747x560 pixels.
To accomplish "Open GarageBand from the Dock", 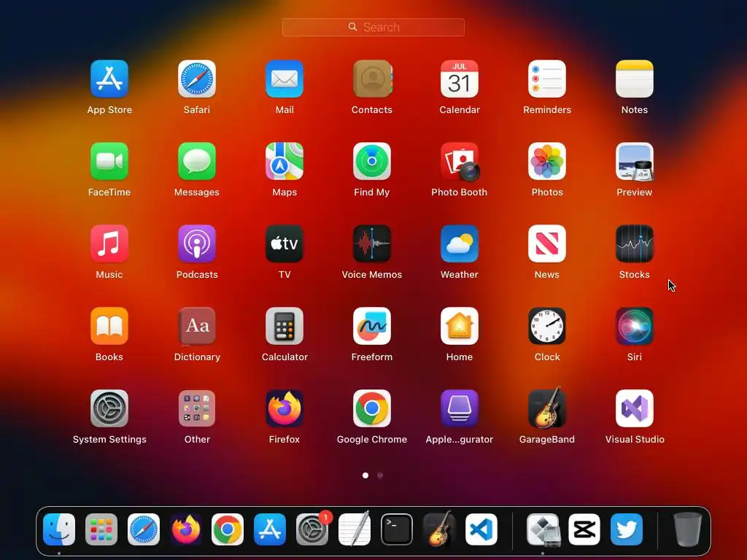I will pyautogui.click(x=438, y=529).
